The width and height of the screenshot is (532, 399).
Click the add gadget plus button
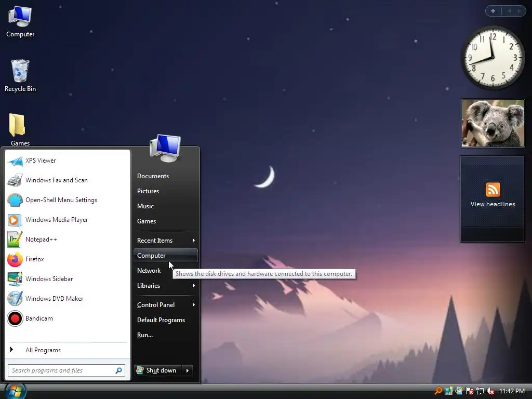(x=493, y=11)
